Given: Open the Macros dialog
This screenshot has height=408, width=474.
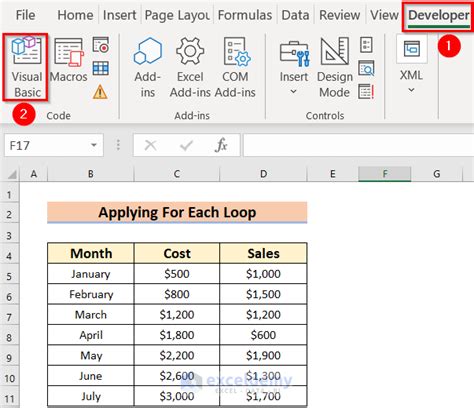Looking at the screenshot, I should click(x=69, y=60).
